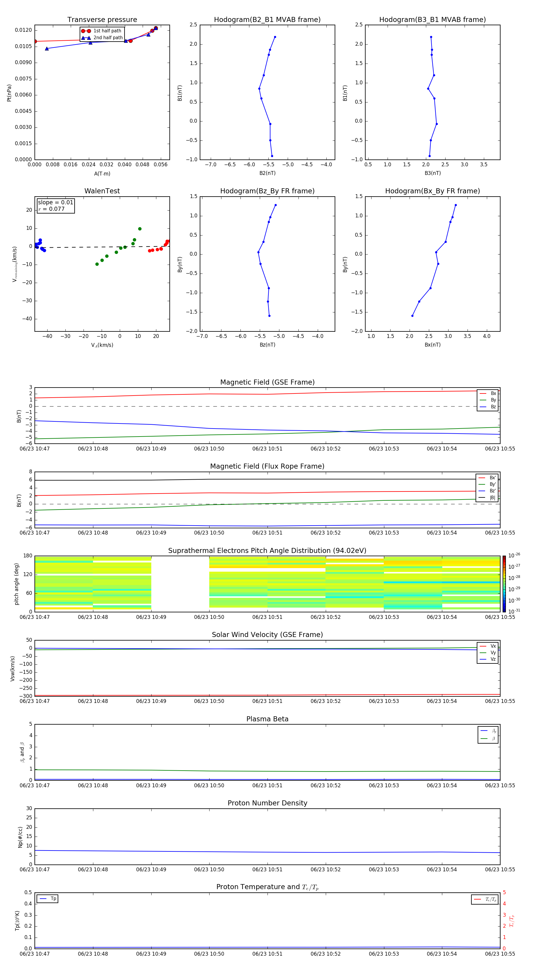This screenshot has height=980, width=535.
Task: Select the "V_A(km/s)" x-axis label
Action: [102, 345]
